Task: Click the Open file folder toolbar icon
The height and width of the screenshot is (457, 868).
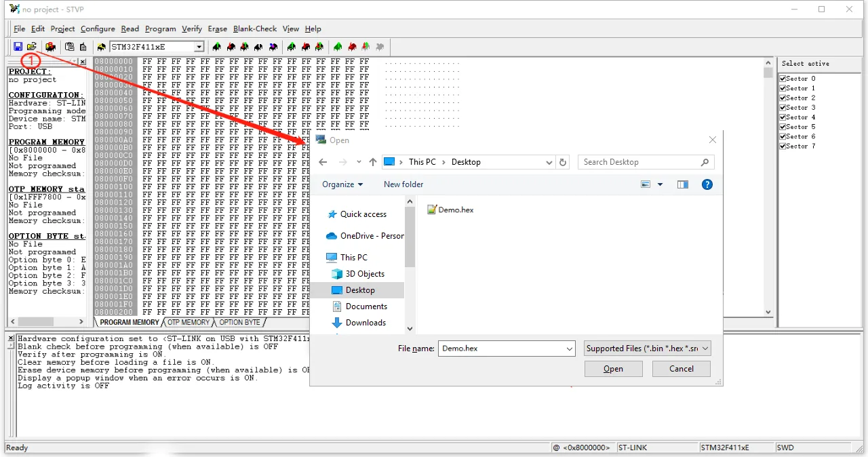Action: [x=31, y=47]
